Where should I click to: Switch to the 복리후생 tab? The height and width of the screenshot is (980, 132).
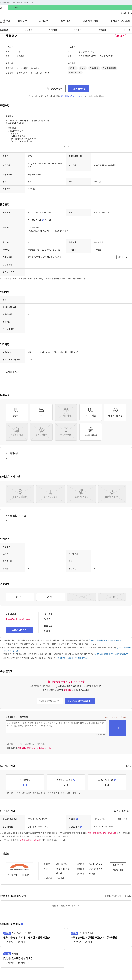77,30
